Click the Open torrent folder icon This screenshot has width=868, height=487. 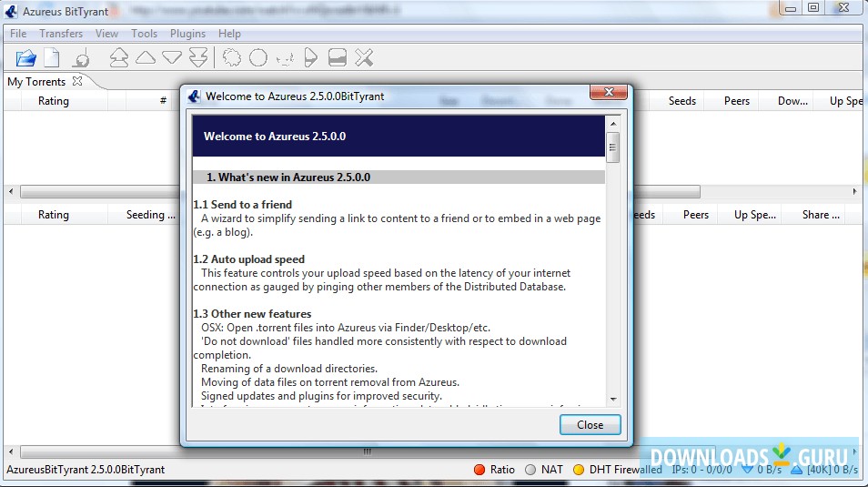(25, 57)
